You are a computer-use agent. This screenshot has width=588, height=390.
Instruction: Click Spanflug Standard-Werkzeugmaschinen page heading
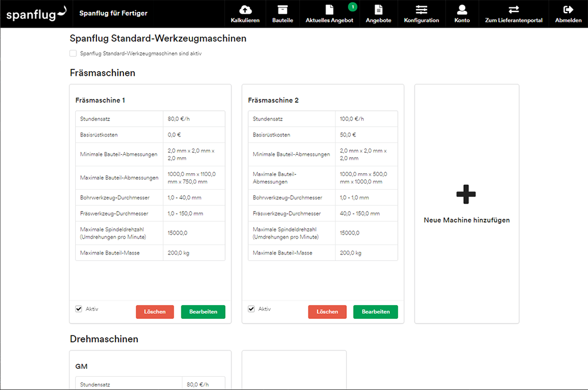[158, 38]
